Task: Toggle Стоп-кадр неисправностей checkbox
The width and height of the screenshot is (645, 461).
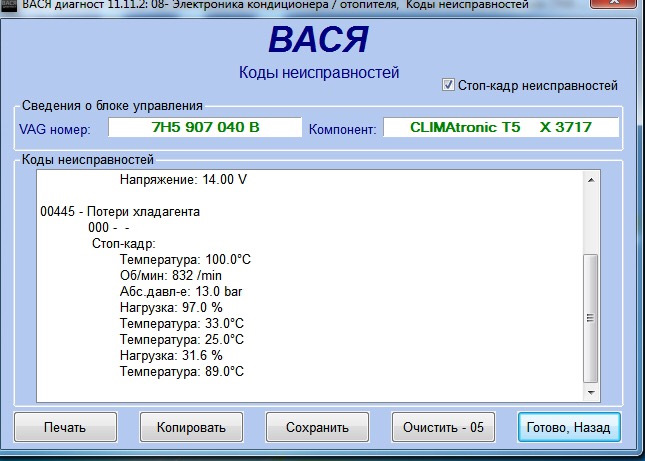Action: point(448,85)
